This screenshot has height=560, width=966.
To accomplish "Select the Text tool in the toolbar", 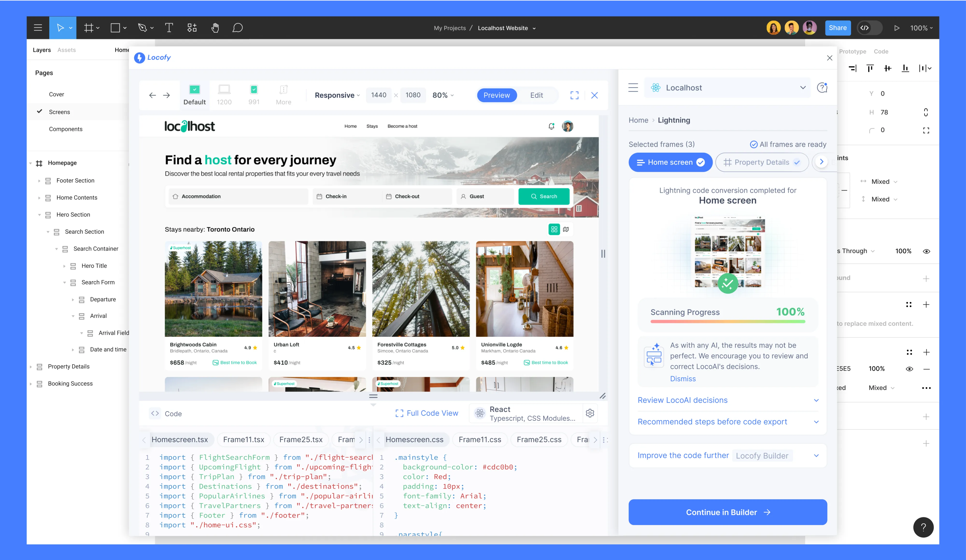I will [169, 28].
